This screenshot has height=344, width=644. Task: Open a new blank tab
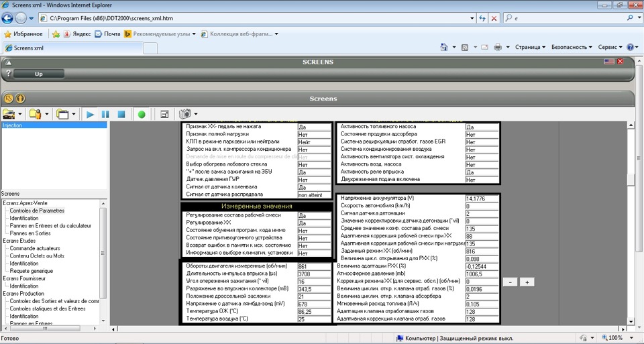tap(150, 48)
